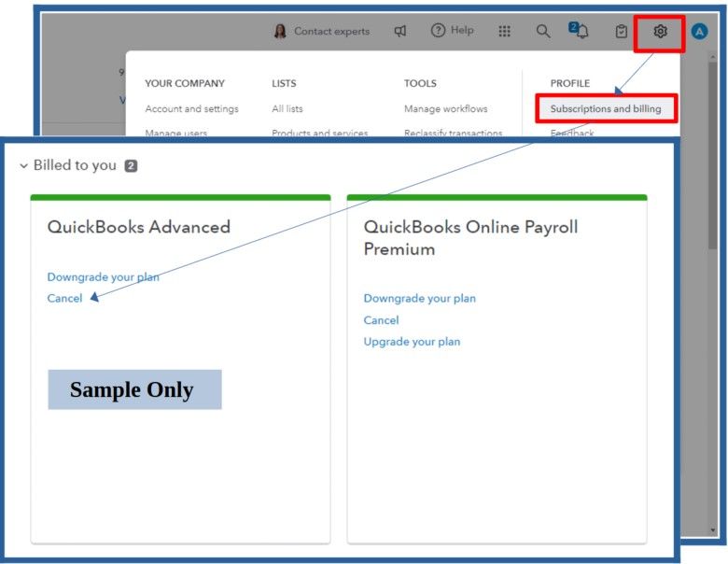The height and width of the screenshot is (564, 728).
Task: Open the tasks clipboard icon
Action: coord(622,31)
